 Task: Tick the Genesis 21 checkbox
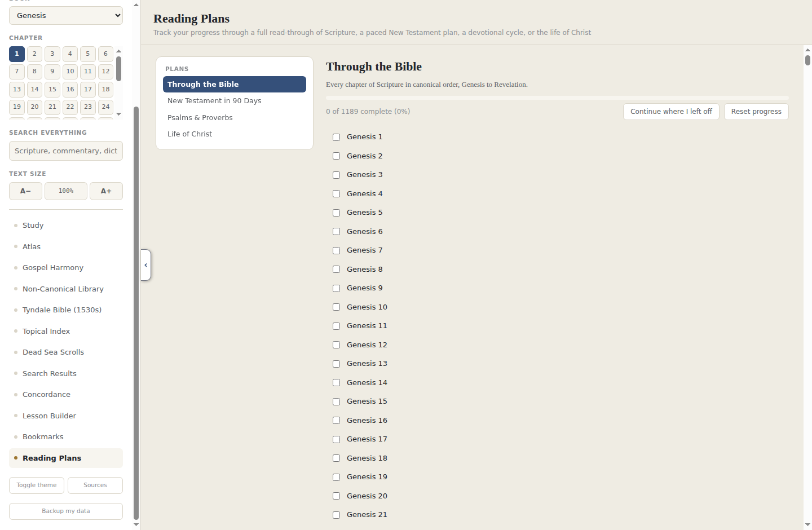336,515
